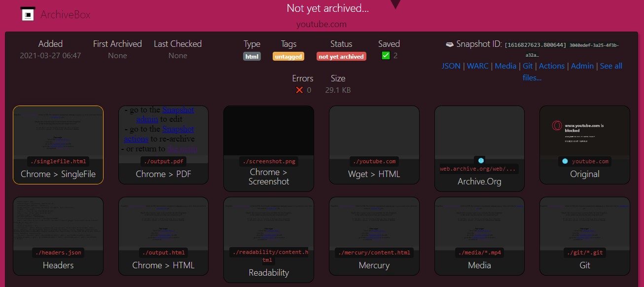Collapse header using the dark triangle arrow
Image resolution: width=644 pixels, height=287 pixels.
[395, 4]
